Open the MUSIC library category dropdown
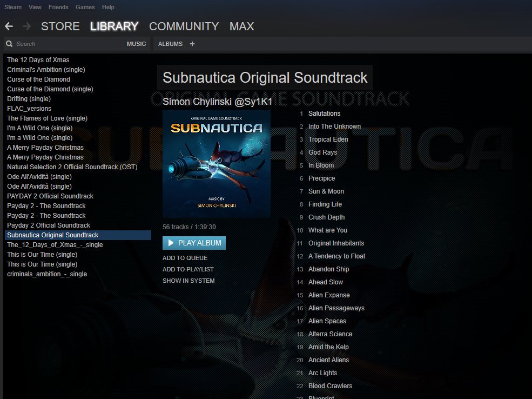The height and width of the screenshot is (399, 532). pyautogui.click(x=137, y=44)
